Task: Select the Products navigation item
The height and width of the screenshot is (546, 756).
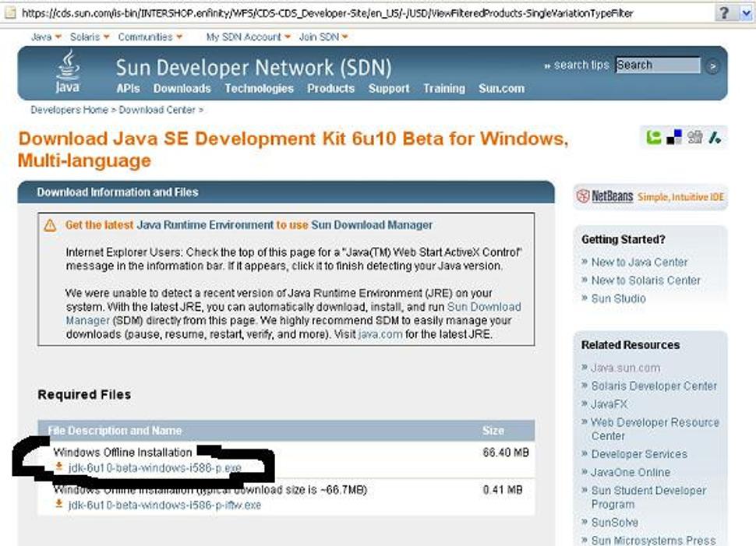Action: click(330, 89)
